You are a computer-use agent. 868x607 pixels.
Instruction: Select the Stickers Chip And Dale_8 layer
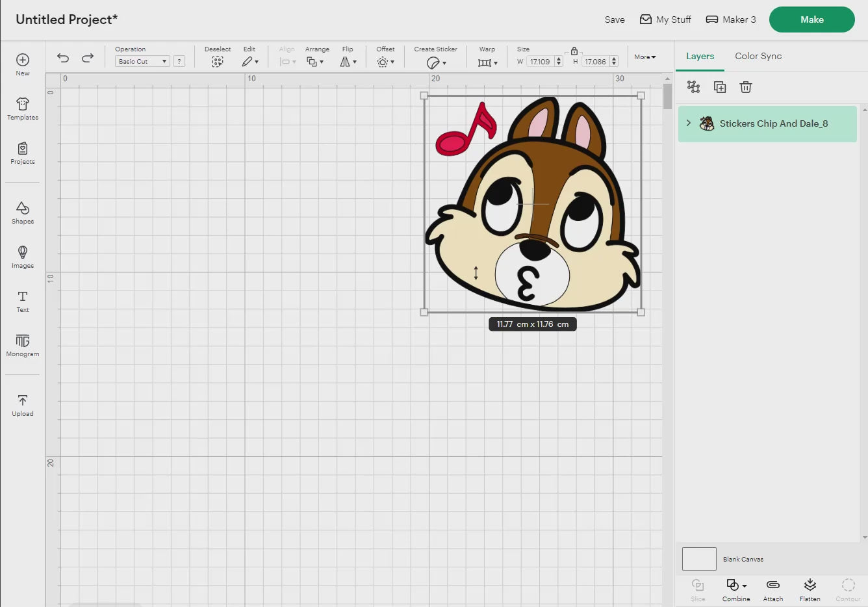click(767, 123)
